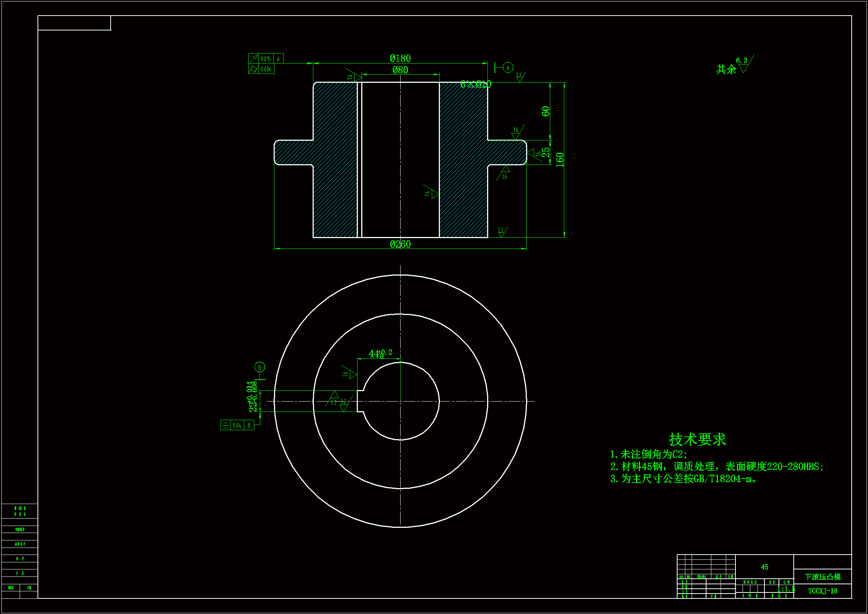Click the symmetry 0.04 B tolerance frame
868x614 pixels.
point(237,425)
